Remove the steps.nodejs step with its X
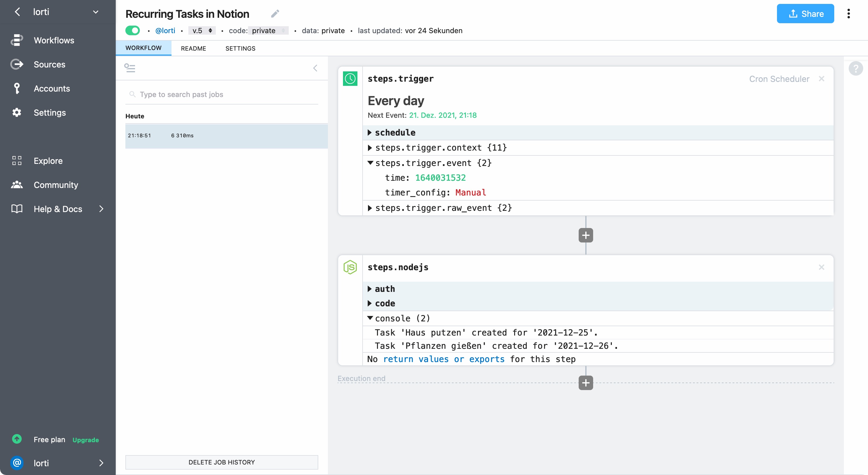This screenshot has width=868, height=475. click(x=822, y=267)
